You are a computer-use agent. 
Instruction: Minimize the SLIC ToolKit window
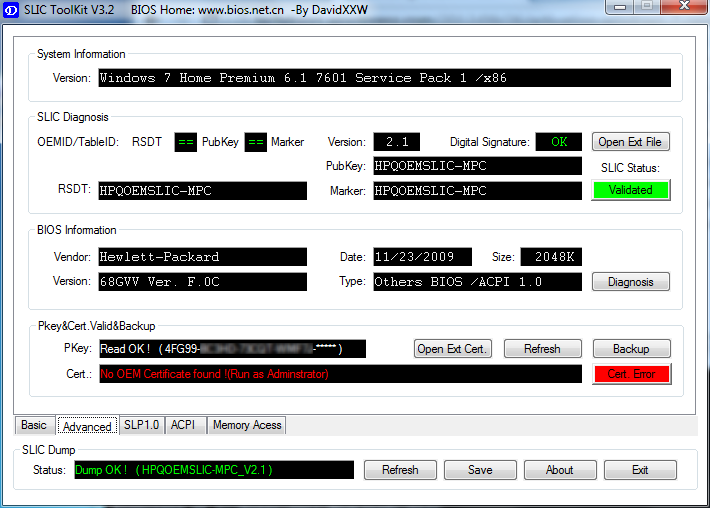pyautogui.click(x=619, y=7)
